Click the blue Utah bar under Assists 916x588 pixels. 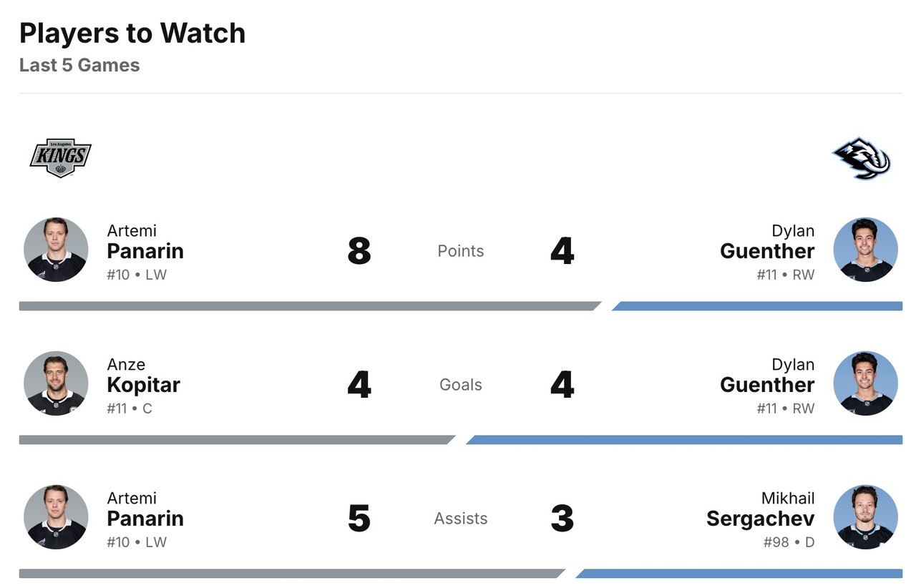tap(739, 574)
